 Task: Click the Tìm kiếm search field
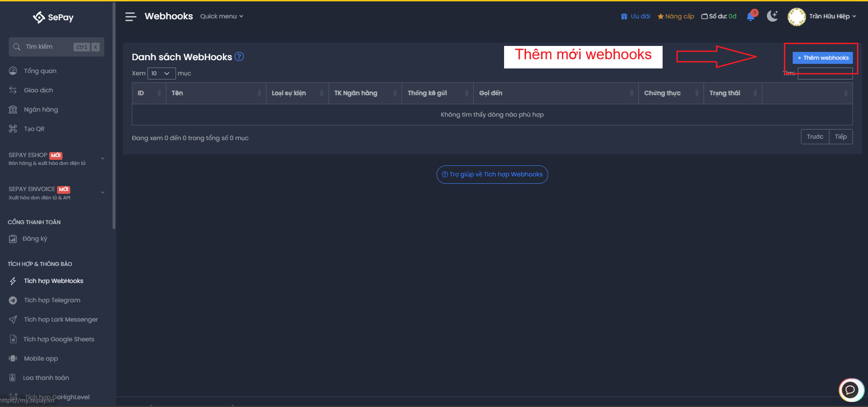tap(48, 47)
